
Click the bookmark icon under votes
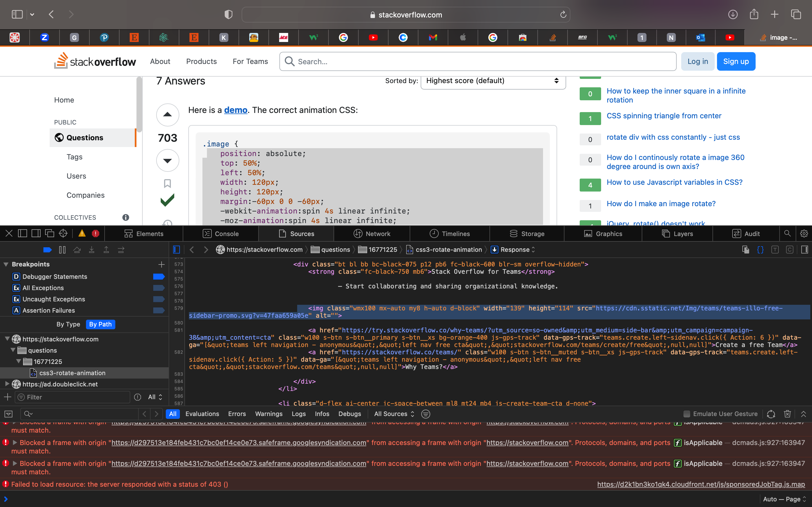[x=167, y=183]
